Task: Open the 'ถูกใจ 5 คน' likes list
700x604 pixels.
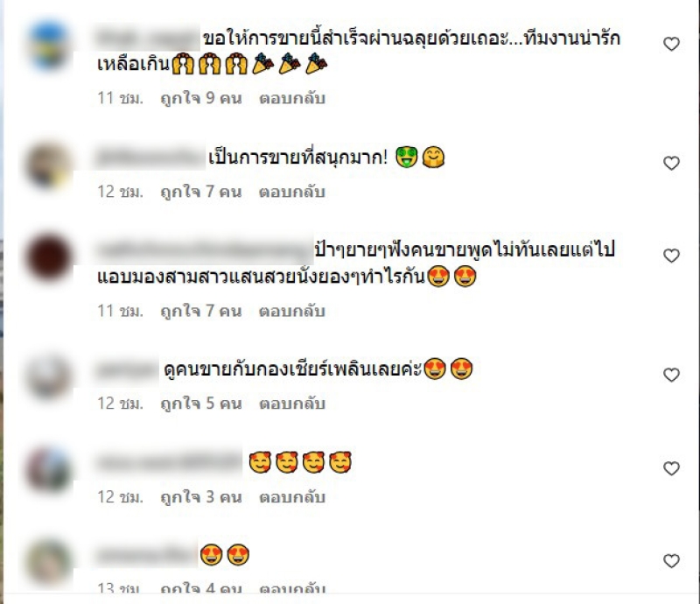Action: coord(201,404)
